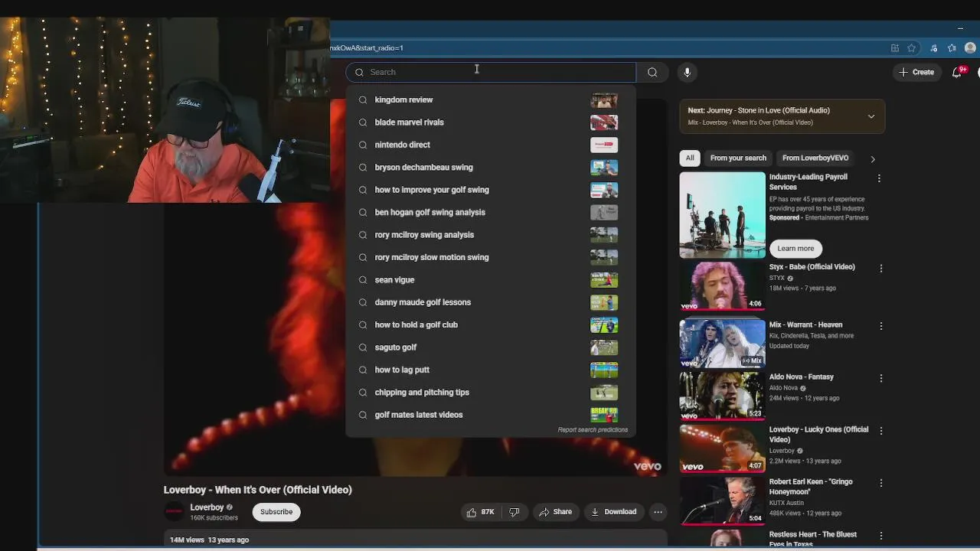Select the 'bryson dechambeau swing' suggestion

click(x=491, y=167)
